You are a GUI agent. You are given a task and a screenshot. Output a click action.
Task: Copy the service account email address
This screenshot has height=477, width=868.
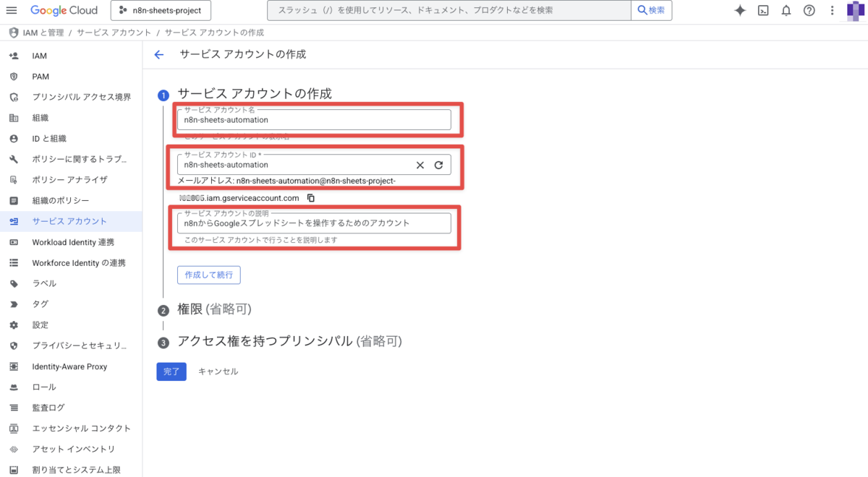pos(311,198)
